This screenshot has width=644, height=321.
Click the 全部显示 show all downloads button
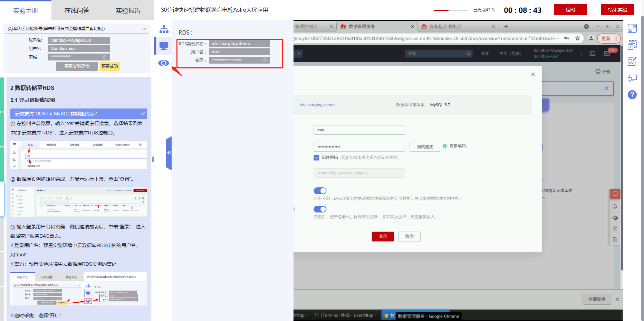597,299
